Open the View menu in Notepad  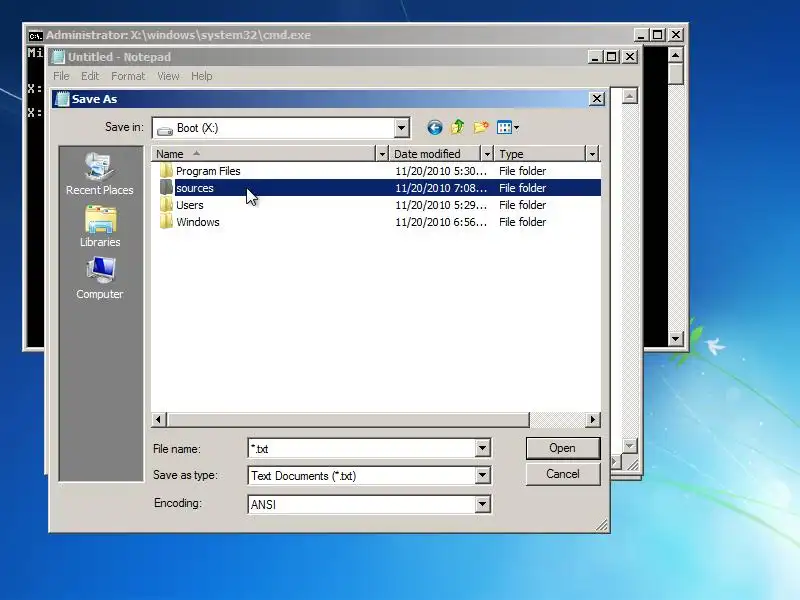tap(168, 76)
